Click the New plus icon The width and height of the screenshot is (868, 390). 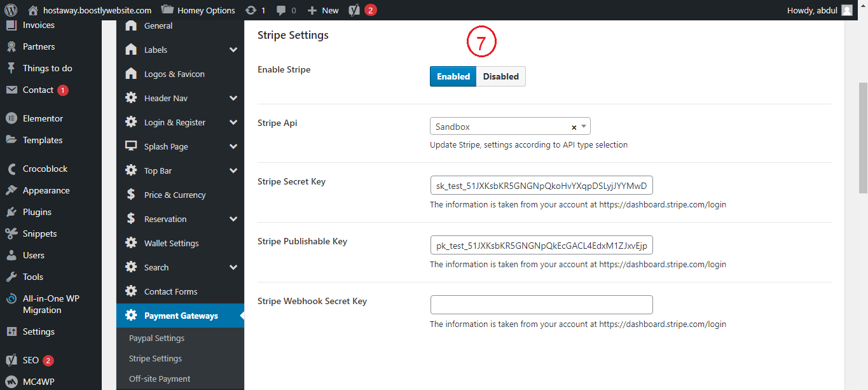(312, 10)
